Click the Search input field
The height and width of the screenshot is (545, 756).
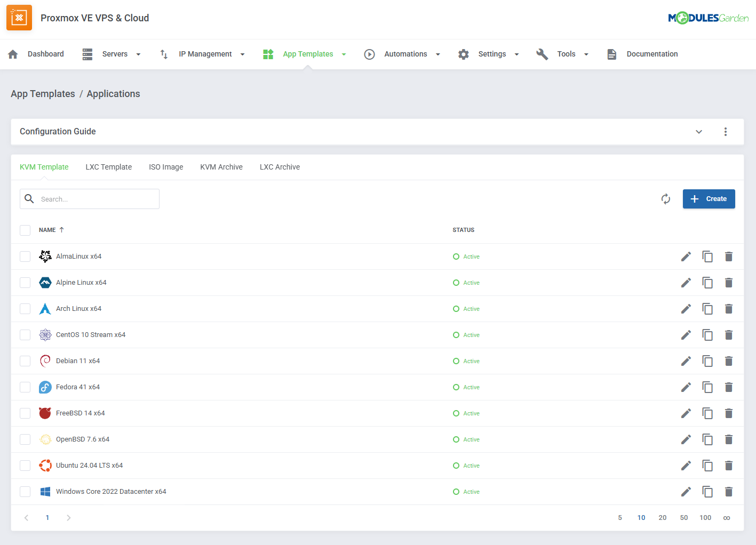point(90,199)
